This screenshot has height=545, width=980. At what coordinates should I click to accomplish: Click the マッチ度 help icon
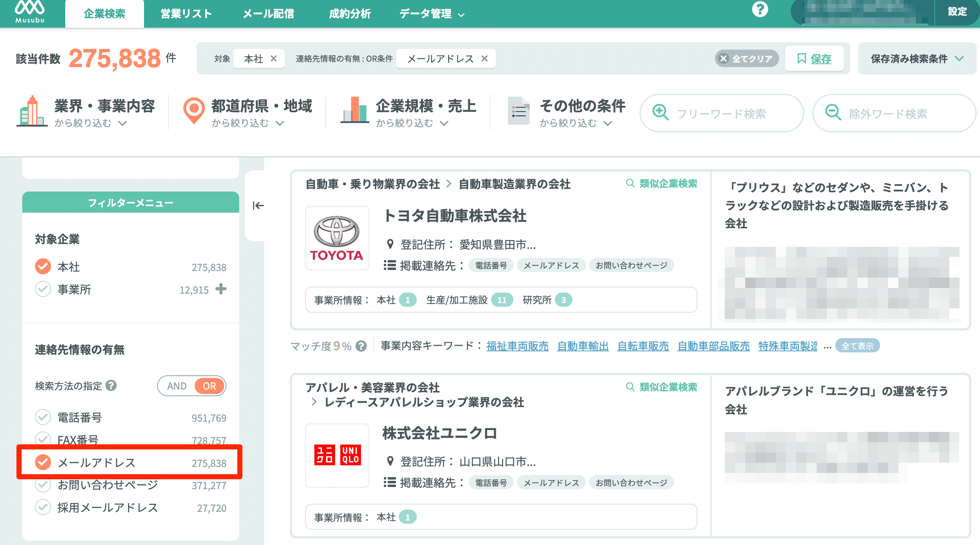361,346
